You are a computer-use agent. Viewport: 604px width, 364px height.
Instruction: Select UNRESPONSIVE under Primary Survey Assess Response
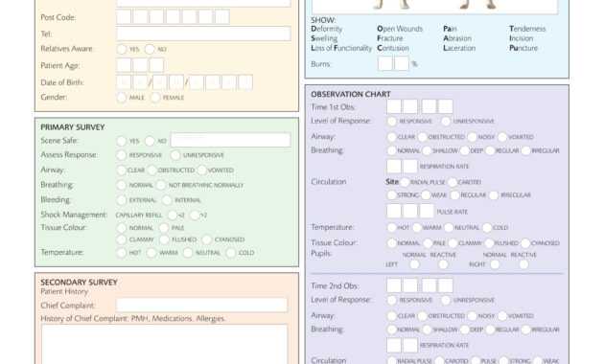[175, 155]
